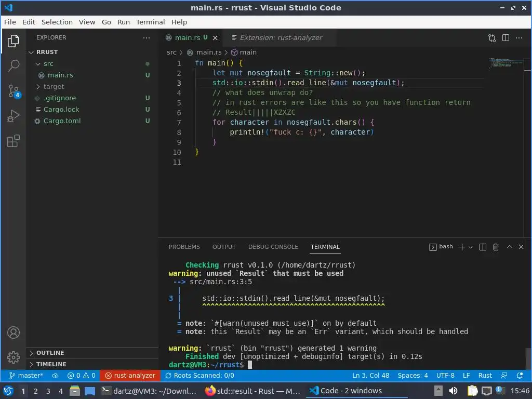
Task: Open the Extensions view
Action: click(13, 141)
